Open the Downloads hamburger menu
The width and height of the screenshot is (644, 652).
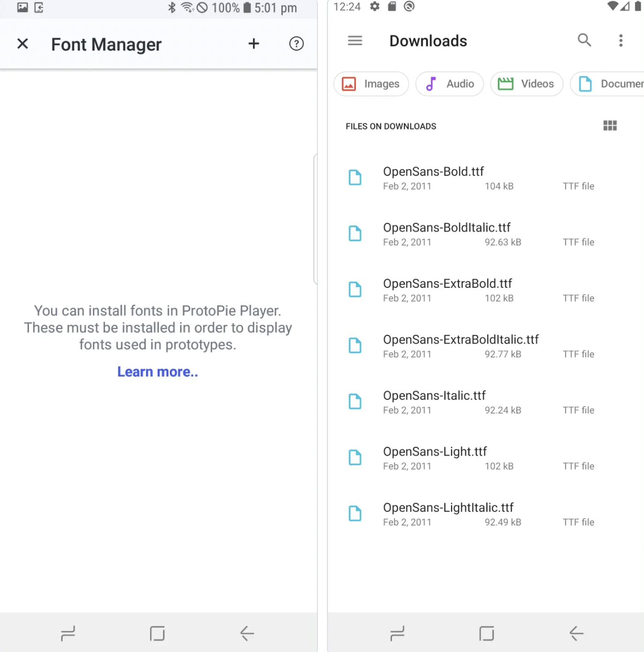coord(355,41)
